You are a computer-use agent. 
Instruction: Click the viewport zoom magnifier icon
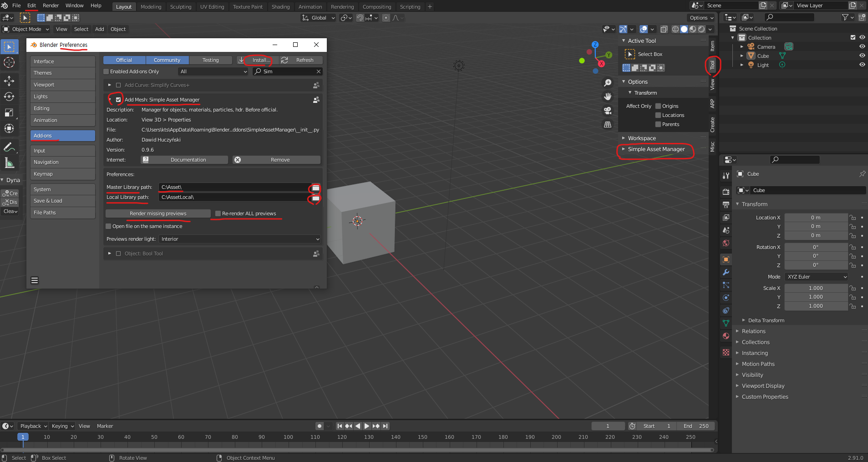(608, 83)
